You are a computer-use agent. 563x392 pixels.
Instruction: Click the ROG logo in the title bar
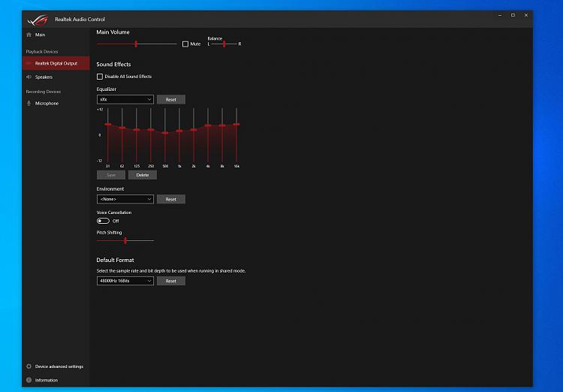coord(38,20)
